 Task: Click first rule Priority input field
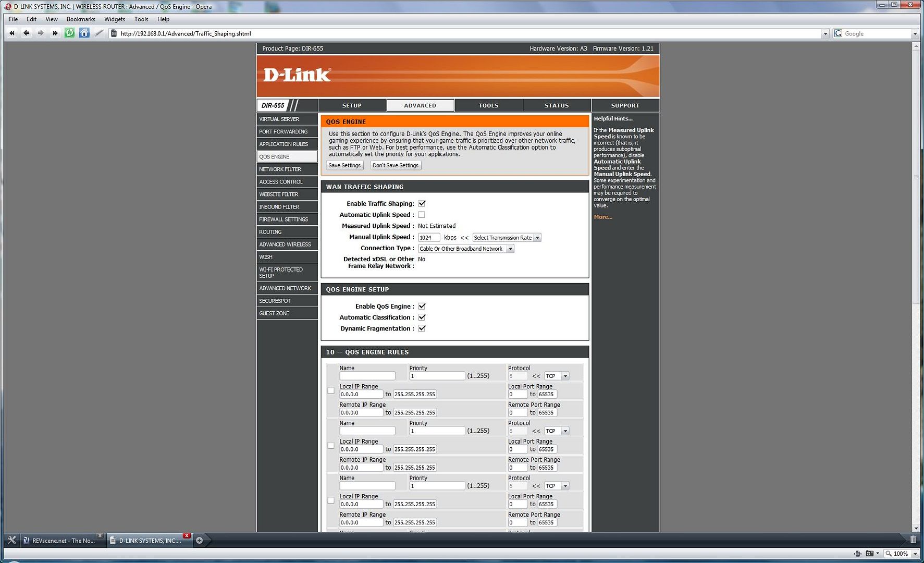tap(437, 376)
